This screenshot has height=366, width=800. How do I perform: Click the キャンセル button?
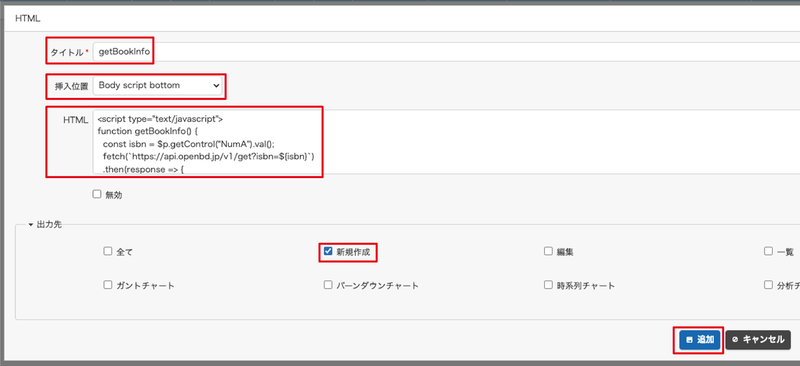point(758,339)
